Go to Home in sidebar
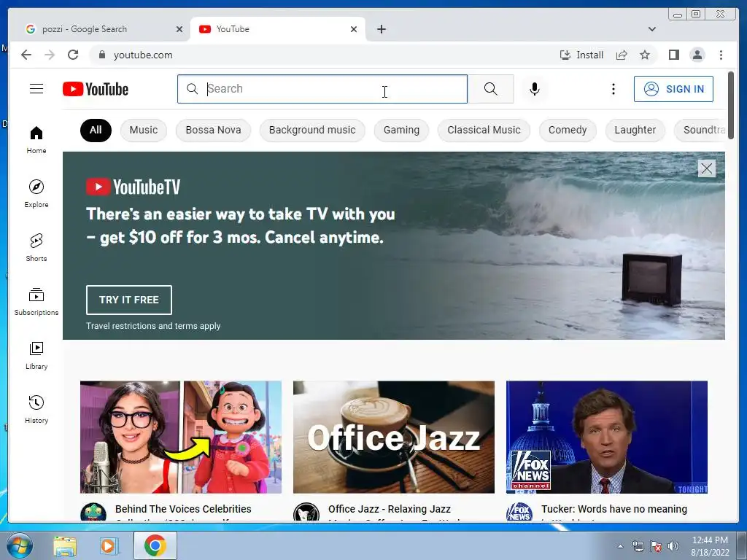747x560 pixels. pyautogui.click(x=36, y=140)
